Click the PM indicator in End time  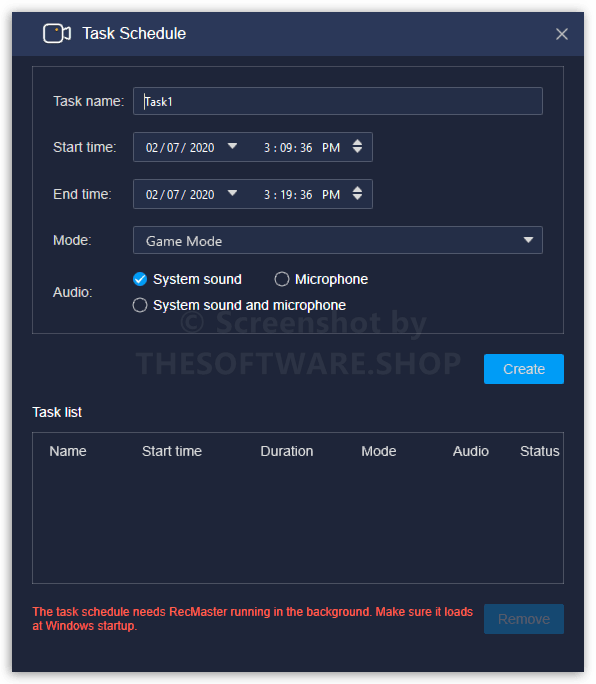pyautogui.click(x=331, y=195)
